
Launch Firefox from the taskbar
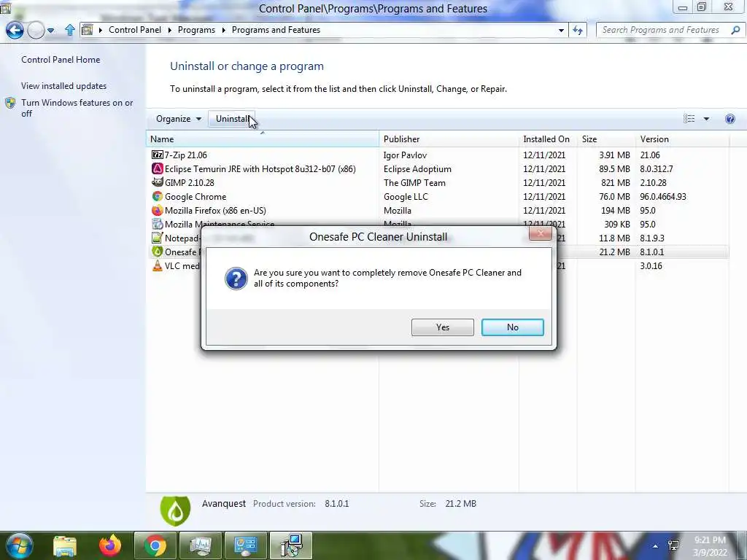tap(110, 545)
